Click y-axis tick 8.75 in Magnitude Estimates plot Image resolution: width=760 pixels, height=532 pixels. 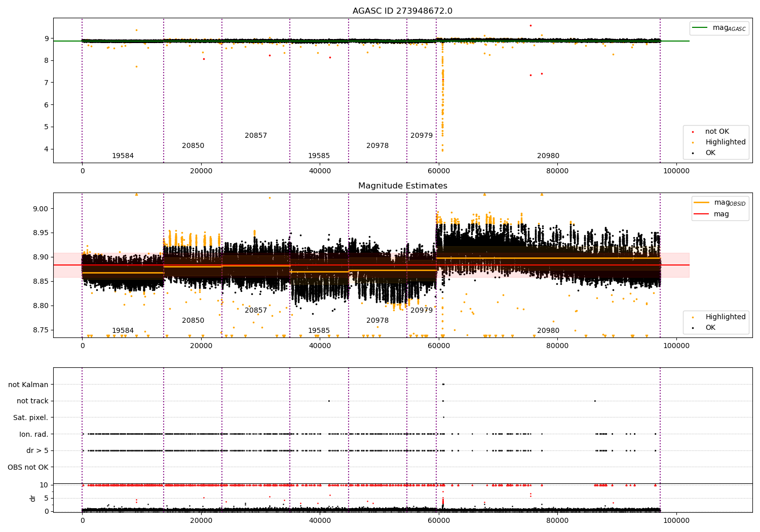40,330
